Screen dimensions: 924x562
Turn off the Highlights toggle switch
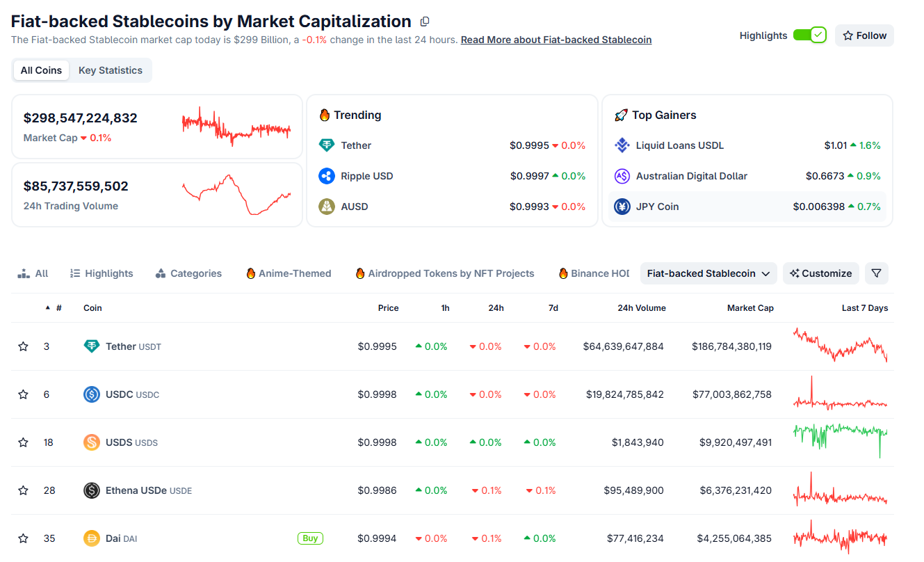(x=809, y=35)
